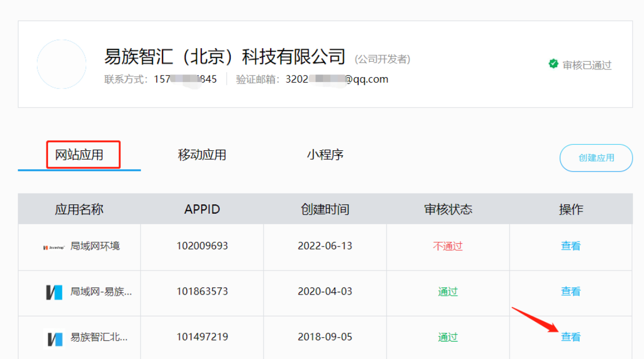Image resolution: width=644 pixels, height=359 pixels.
Task: Open the 移动应用 tab
Action: click(202, 155)
